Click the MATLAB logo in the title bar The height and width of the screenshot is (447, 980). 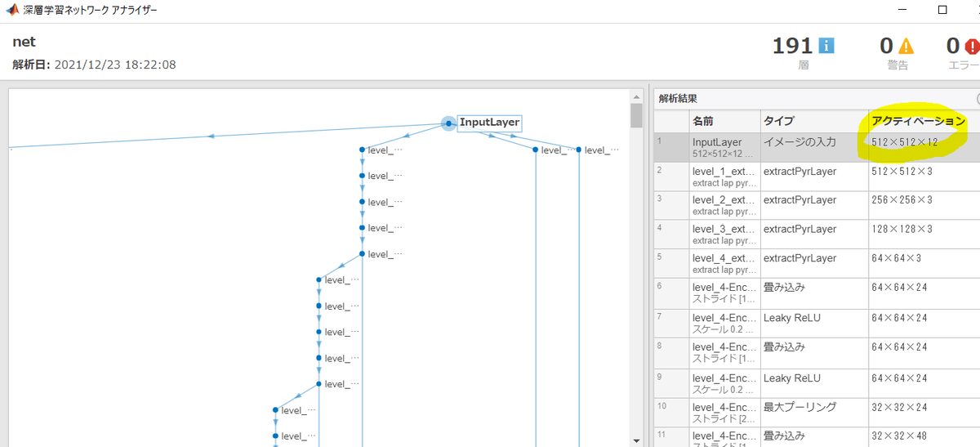(x=11, y=11)
